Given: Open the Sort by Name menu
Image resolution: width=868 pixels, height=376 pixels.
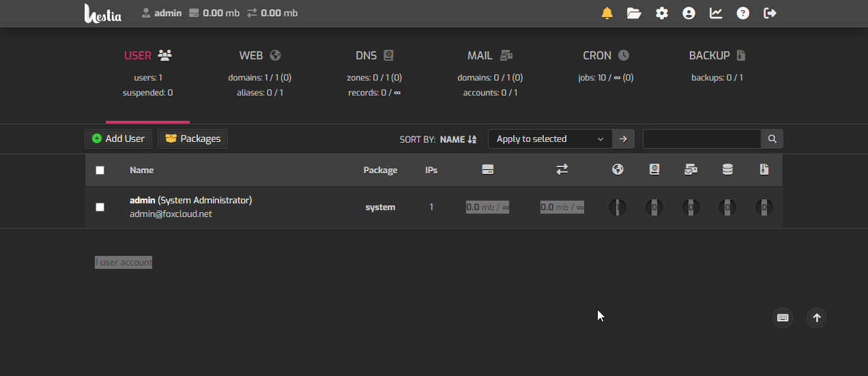Looking at the screenshot, I should 457,139.
